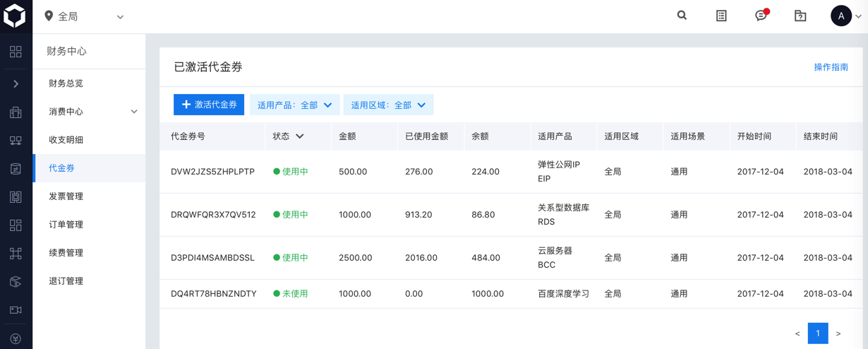Click the cube logo at top left
Viewport: 868px width, 349px height.
click(15, 16)
